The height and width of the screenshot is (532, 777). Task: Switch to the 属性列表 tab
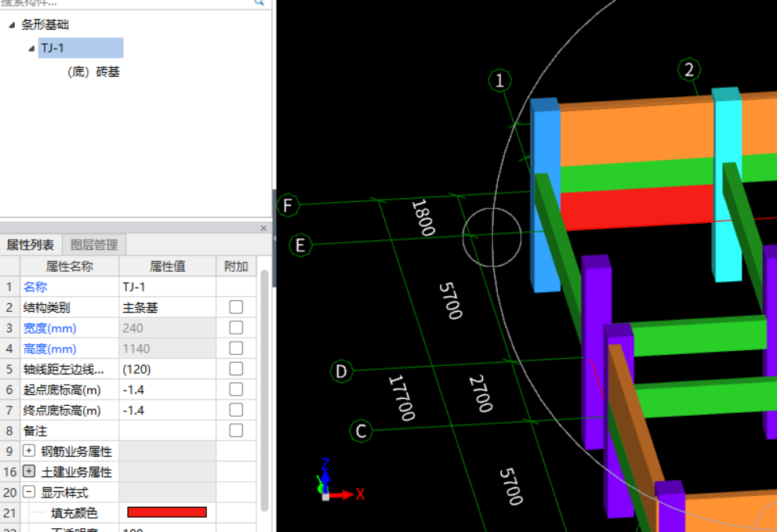pos(31,244)
